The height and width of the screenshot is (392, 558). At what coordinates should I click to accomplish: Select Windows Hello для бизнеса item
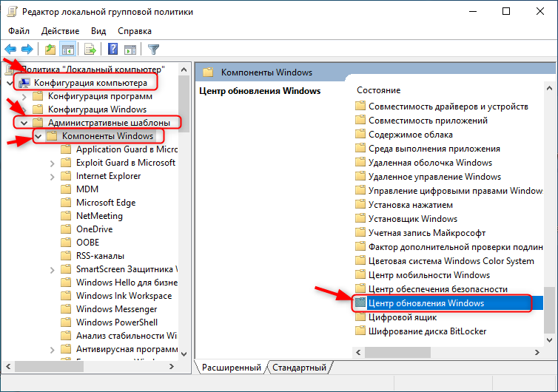click(127, 283)
